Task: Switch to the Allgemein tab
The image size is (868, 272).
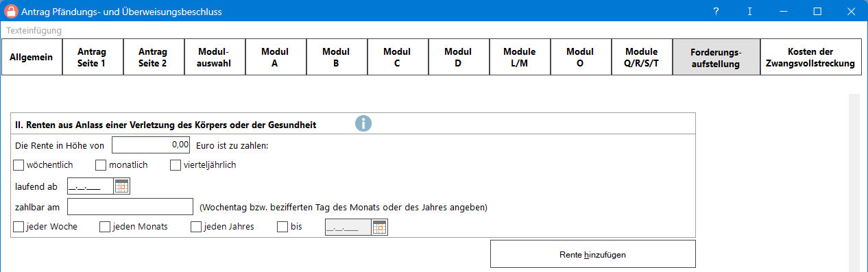Action: [32, 57]
